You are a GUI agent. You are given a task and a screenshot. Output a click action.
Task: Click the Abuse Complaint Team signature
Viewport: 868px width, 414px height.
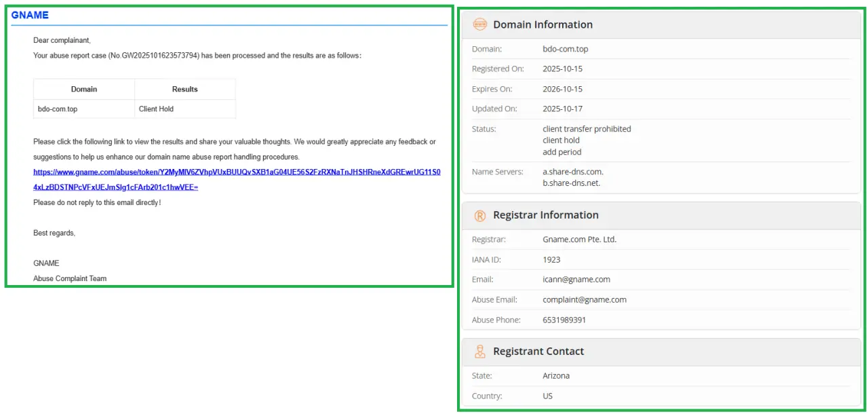(x=70, y=278)
